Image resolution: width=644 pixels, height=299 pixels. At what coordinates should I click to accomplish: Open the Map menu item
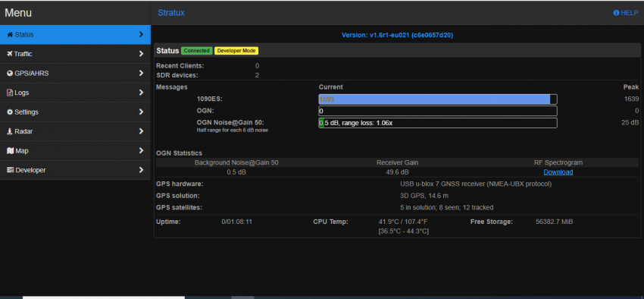click(x=75, y=150)
